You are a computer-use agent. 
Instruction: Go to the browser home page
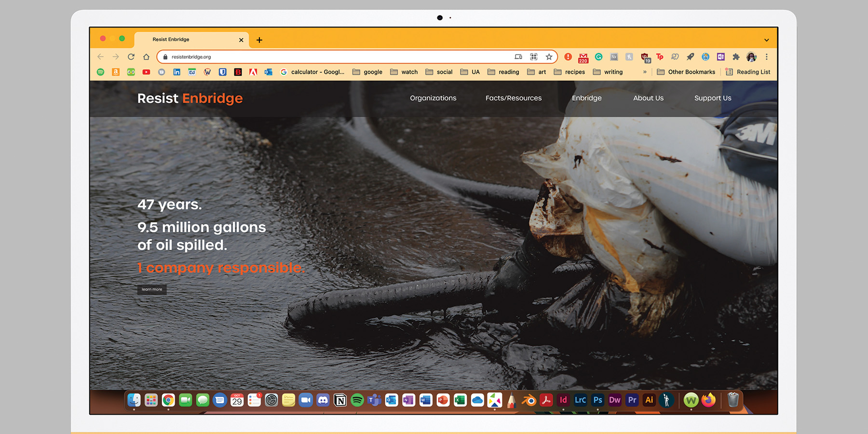coord(146,57)
